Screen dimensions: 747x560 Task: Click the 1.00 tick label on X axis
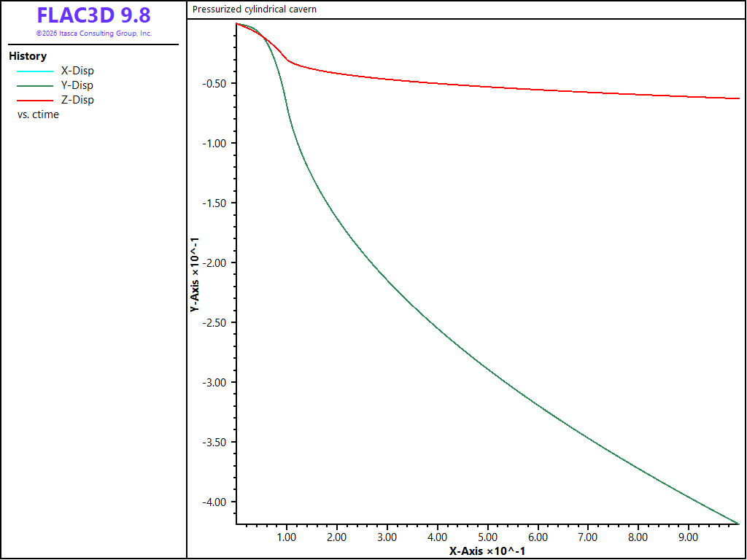[x=286, y=537]
